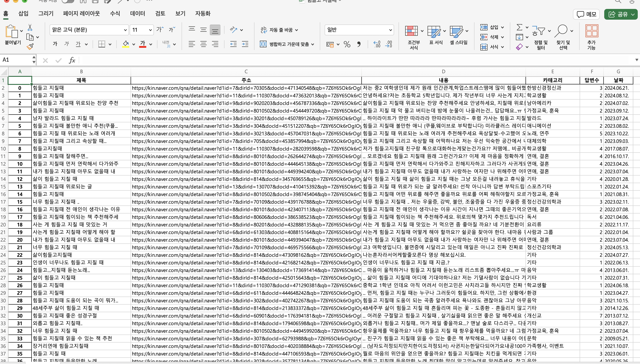Open the number format 일반 dropdown
The image size is (640, 364).
(390, 30)
